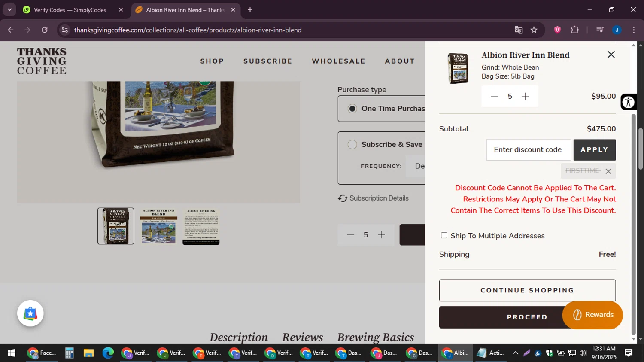The height and width of the screenshot is (362, 644).
Task: Open the purple shield extension icon
Action: click(x=557, y=30)
